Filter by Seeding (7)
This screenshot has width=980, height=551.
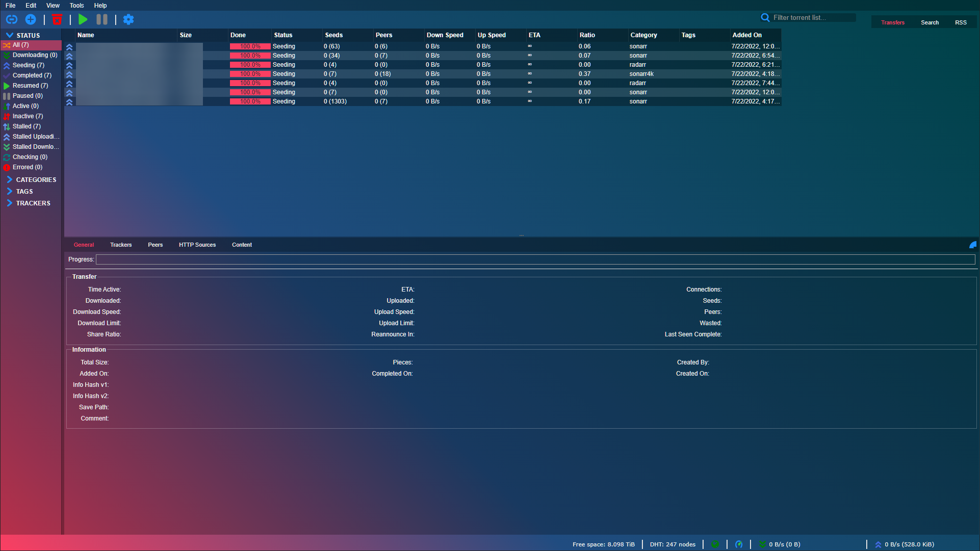tap(32, 65)
